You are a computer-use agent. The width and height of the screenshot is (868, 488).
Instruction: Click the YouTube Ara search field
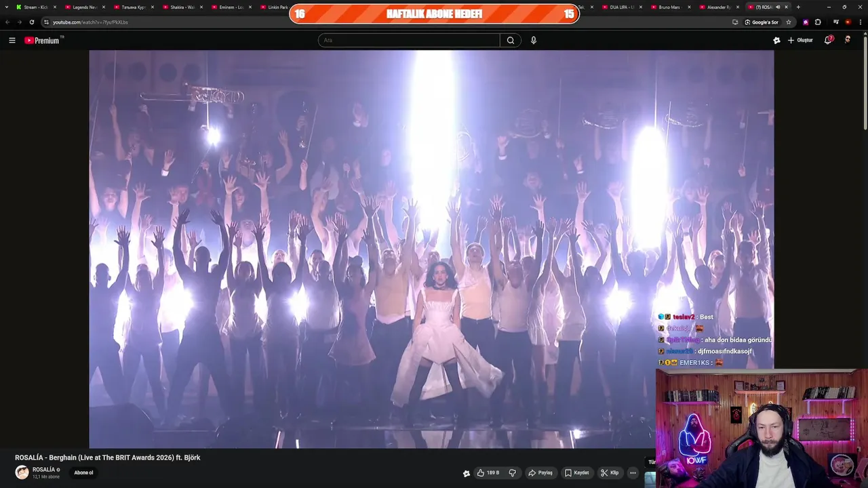[409, 41]
